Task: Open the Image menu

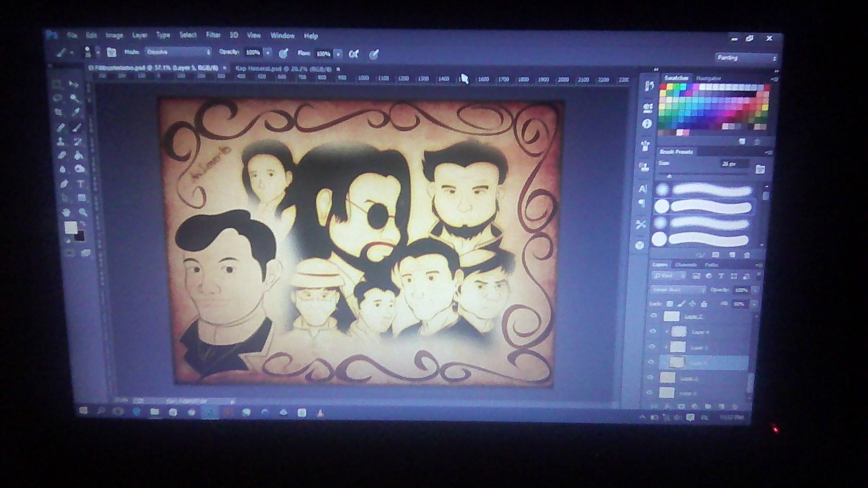Action: [114, 35]
